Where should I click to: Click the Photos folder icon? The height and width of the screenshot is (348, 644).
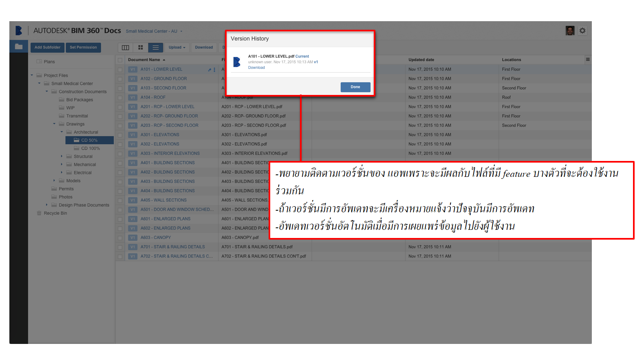click(x=54, y=197)
